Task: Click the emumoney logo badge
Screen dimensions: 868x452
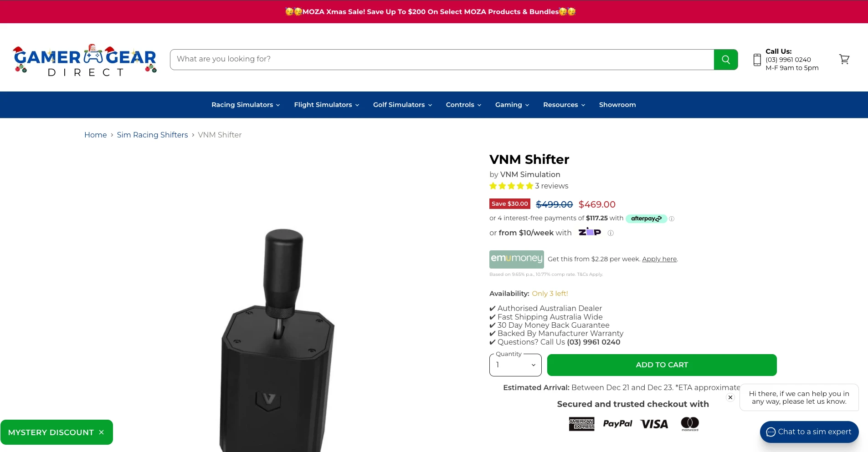Action: 517,259
